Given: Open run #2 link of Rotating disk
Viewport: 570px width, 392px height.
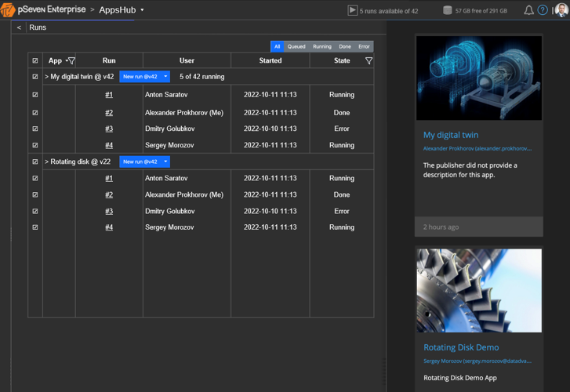Looking at the screenshot, I should 109,194.
